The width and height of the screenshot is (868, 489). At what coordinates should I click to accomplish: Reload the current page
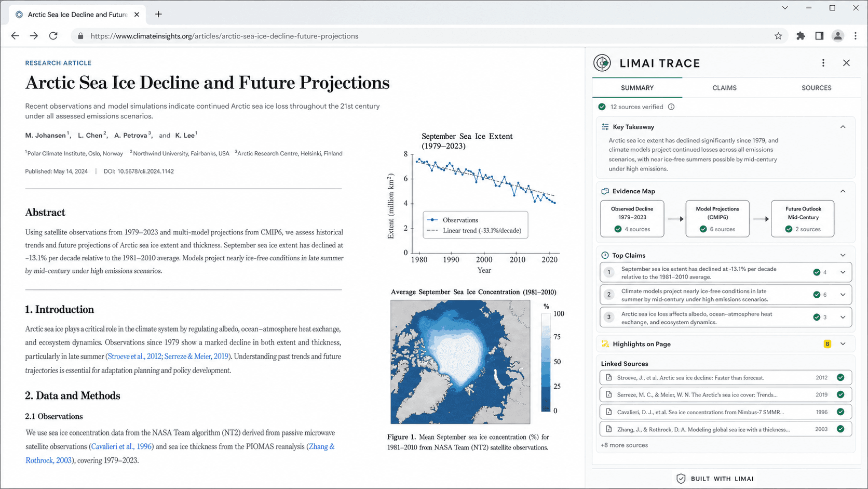click(x=53, y=36)
